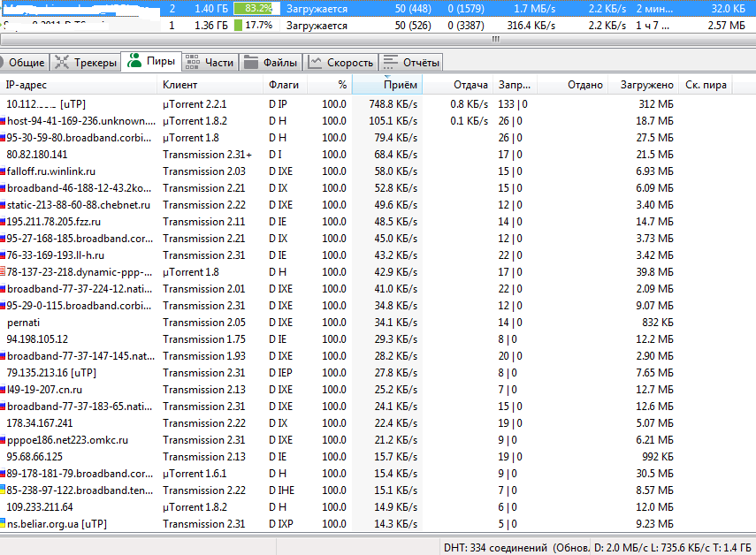Screen dimensions: 756x555
Task: Sort peers by Приём column header
Action: pyautogui.click(x=400, y=85)
